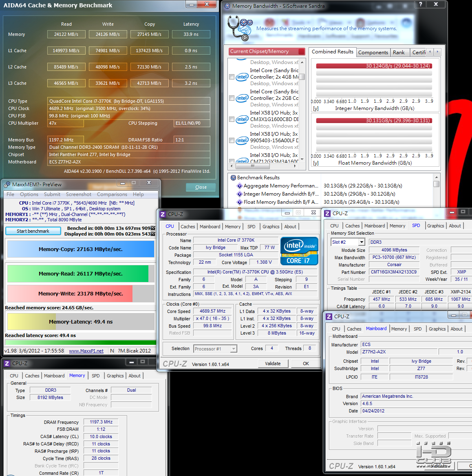Click the OK button in CPU-Z processor window

click(306, 364)
